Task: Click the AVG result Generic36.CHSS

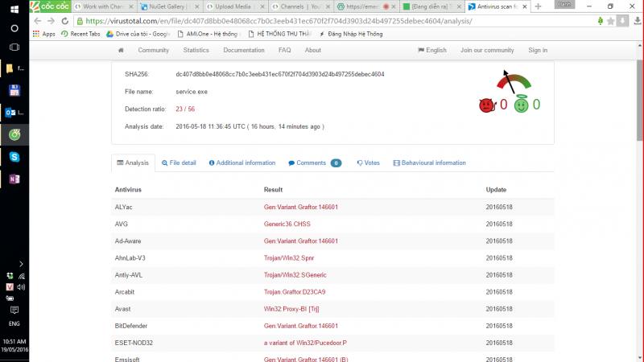Action: point(287,224)
